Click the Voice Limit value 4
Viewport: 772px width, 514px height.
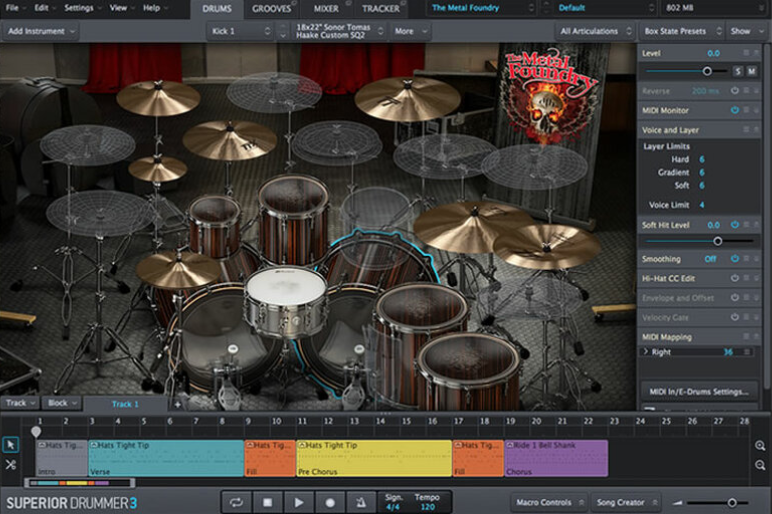pos(702,205)
